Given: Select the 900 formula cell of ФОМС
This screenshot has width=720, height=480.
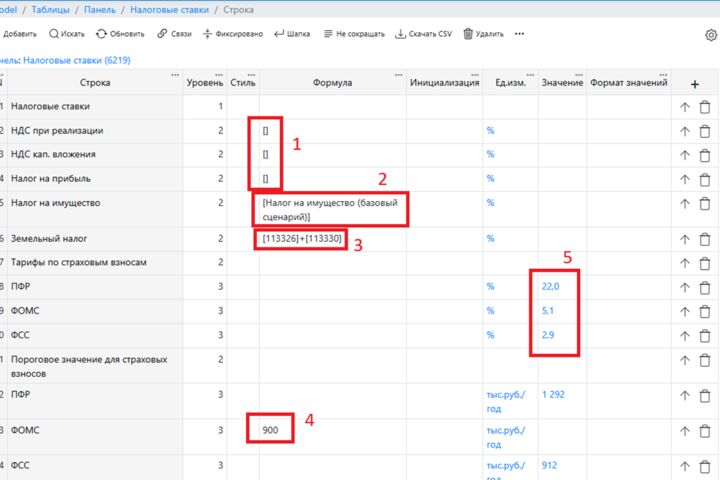Looking at the screenshot, I should coord(270,430).
